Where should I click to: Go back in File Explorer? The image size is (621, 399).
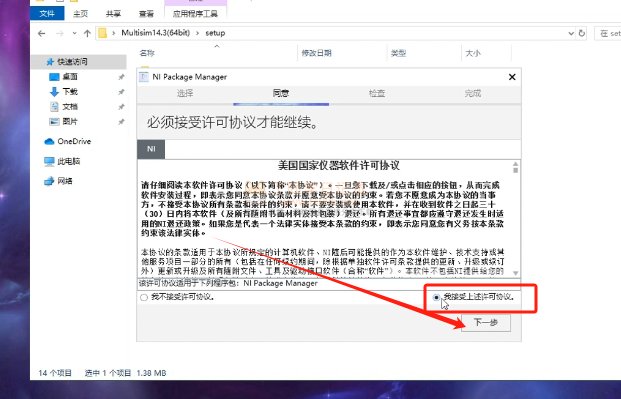click(42, 34)
